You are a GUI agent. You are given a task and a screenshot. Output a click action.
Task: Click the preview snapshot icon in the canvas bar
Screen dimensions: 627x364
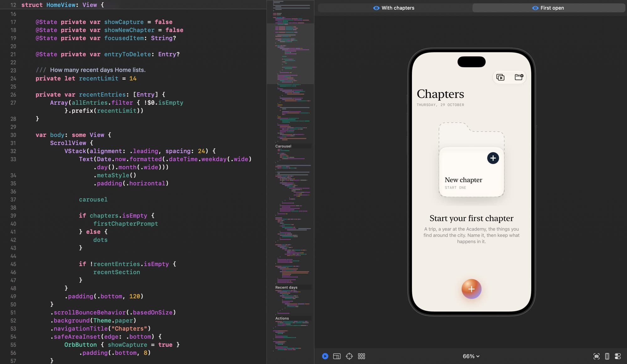pos(596,356)
